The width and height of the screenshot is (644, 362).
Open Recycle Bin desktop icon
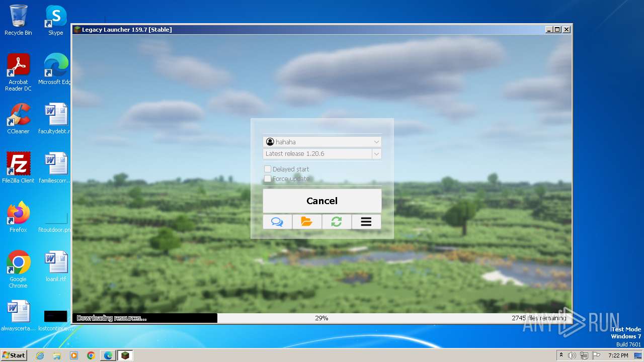click(x=18, y=20)
